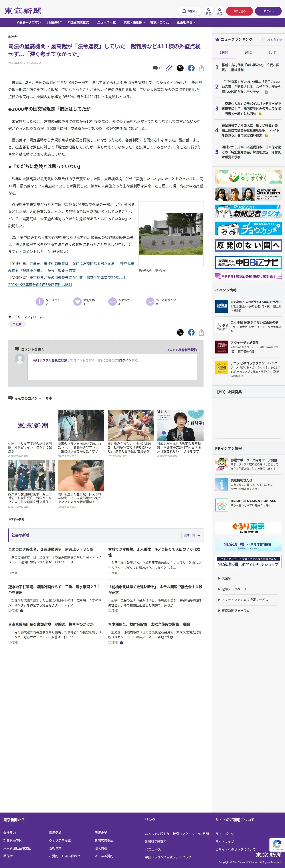The image size is (285, 868).
Task: Toggle the 大切だね heart reaction
Action: click(77, 301)
